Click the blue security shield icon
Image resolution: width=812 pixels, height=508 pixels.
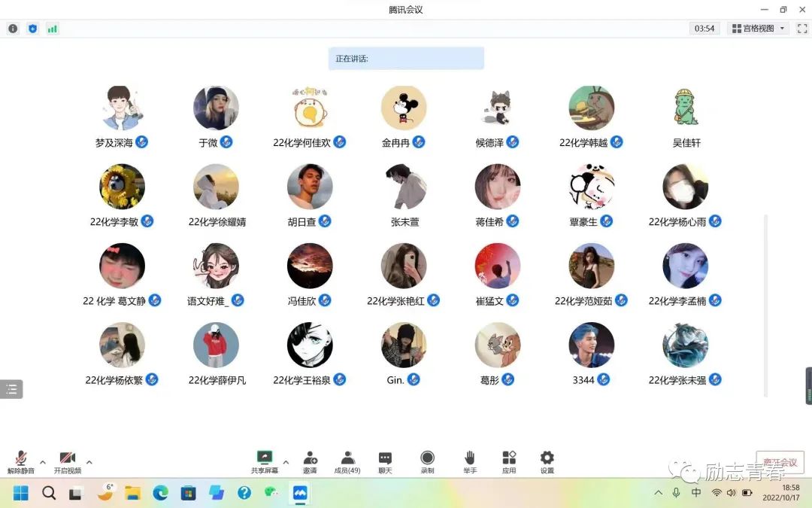(32, 29)
